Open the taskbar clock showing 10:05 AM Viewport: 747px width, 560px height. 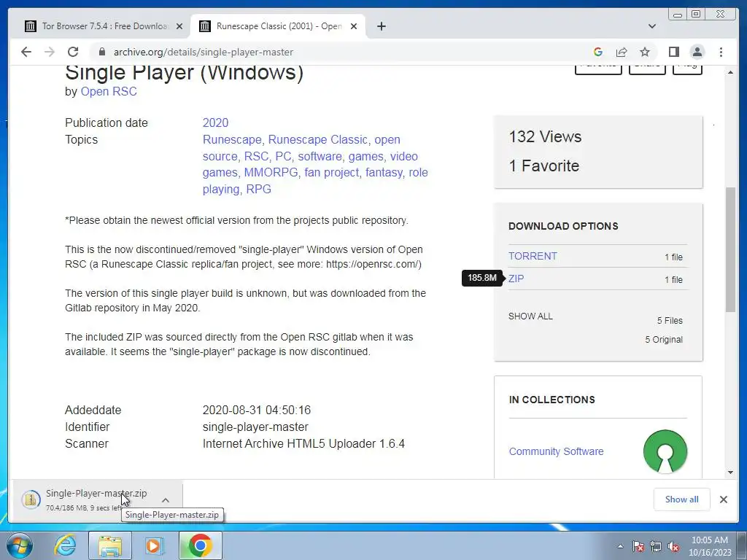point(709,546)
